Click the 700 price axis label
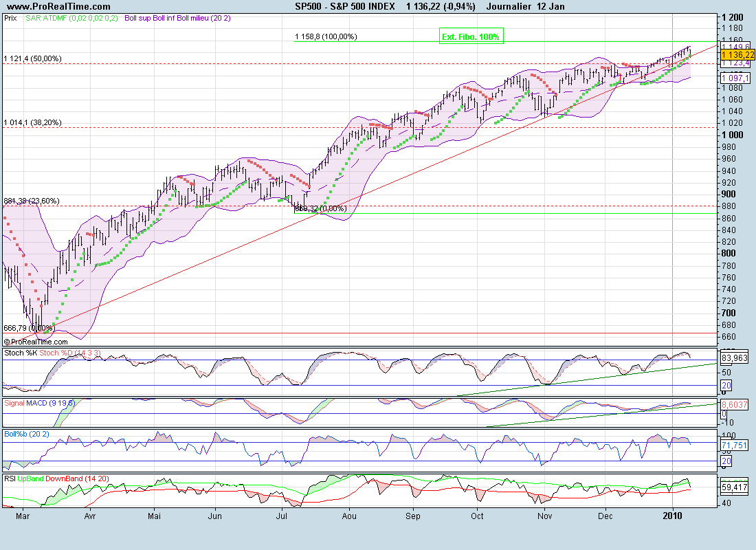The width and height of the screenshot is (756, 550). pos(729,313)
